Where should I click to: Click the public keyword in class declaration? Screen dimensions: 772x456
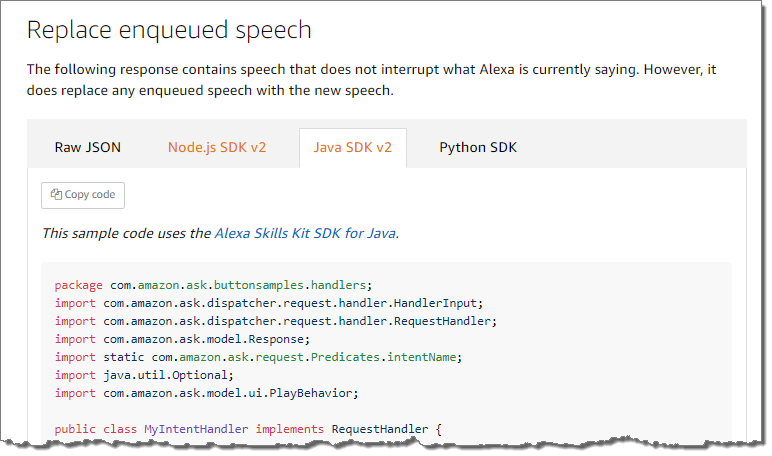[75, 429]
